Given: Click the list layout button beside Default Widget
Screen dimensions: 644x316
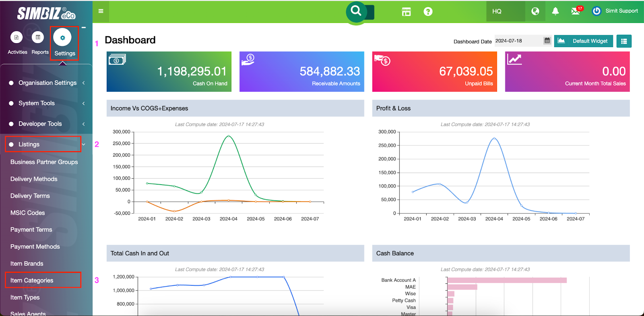Looking at the screenshot, I should click(x=624, y=41).
